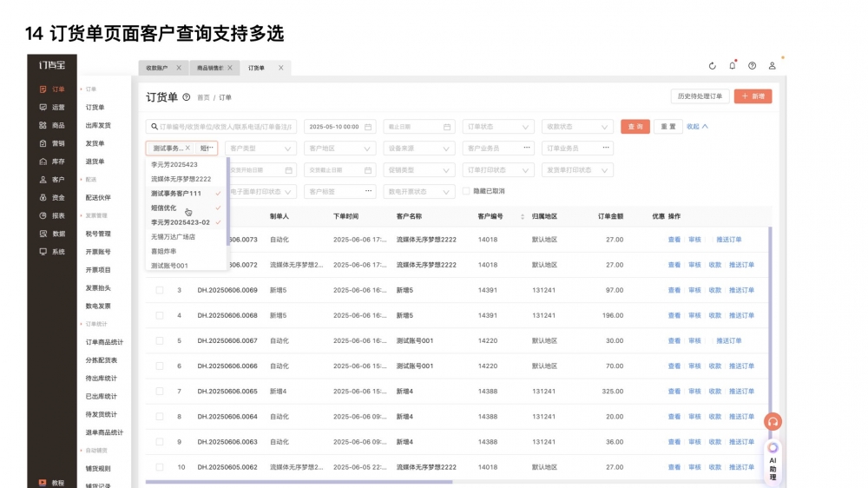868x488 pixels.
Task: Open the 运营 sidebar module
Action: point(52,108)
